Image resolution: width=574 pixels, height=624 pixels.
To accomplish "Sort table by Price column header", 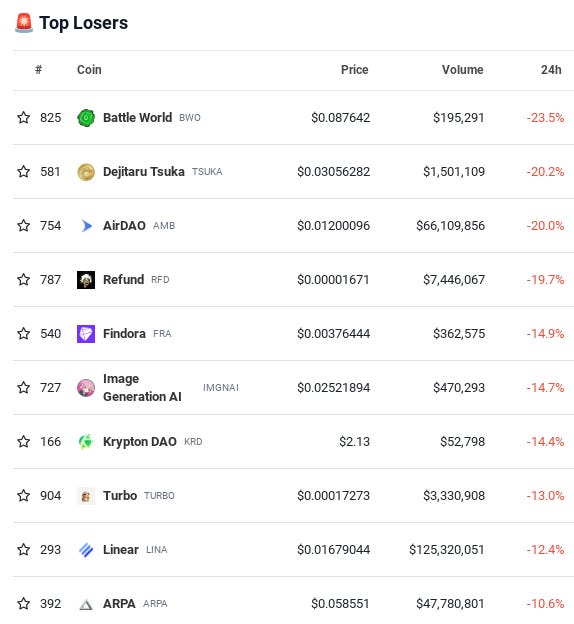I will (354, 70).
